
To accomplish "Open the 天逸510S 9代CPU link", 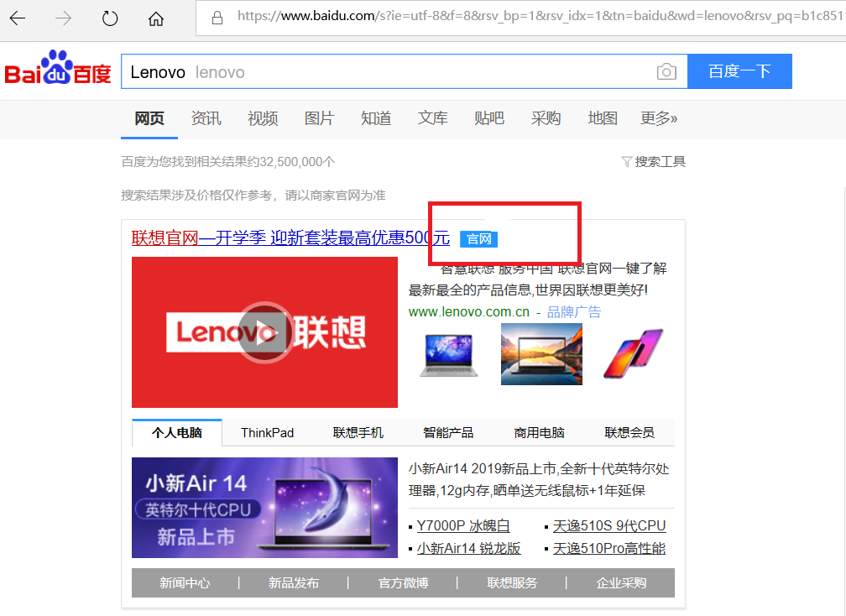I will (x=609, y=526).
